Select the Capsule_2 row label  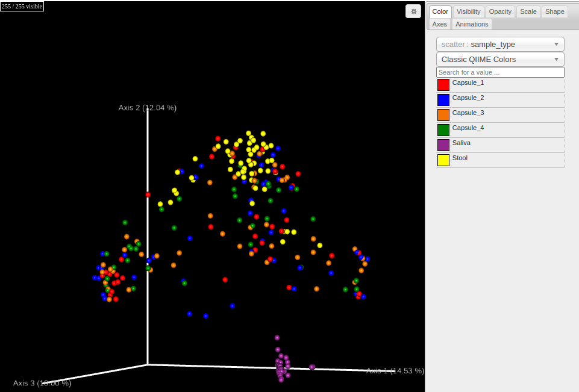(x=468, y=98)
